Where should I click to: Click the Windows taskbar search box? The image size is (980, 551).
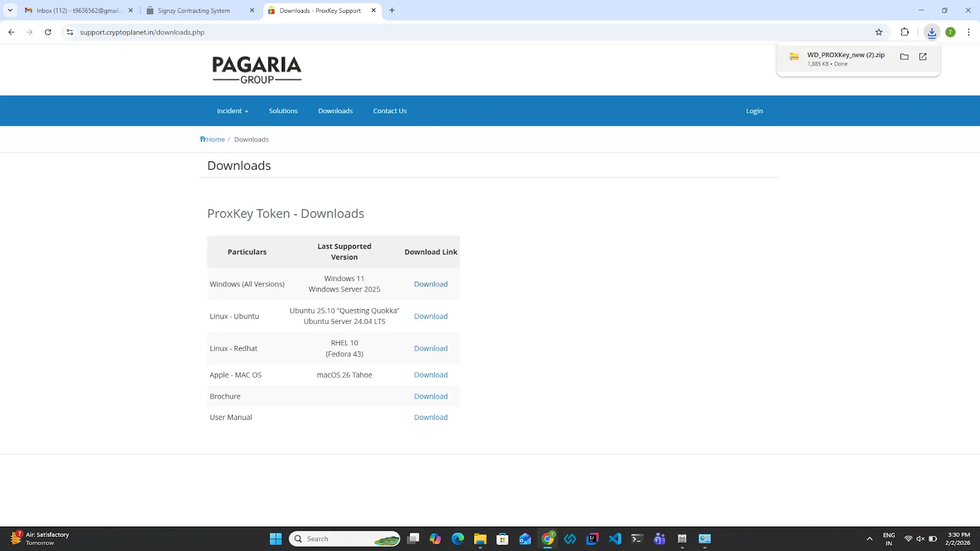click(344, 539)
